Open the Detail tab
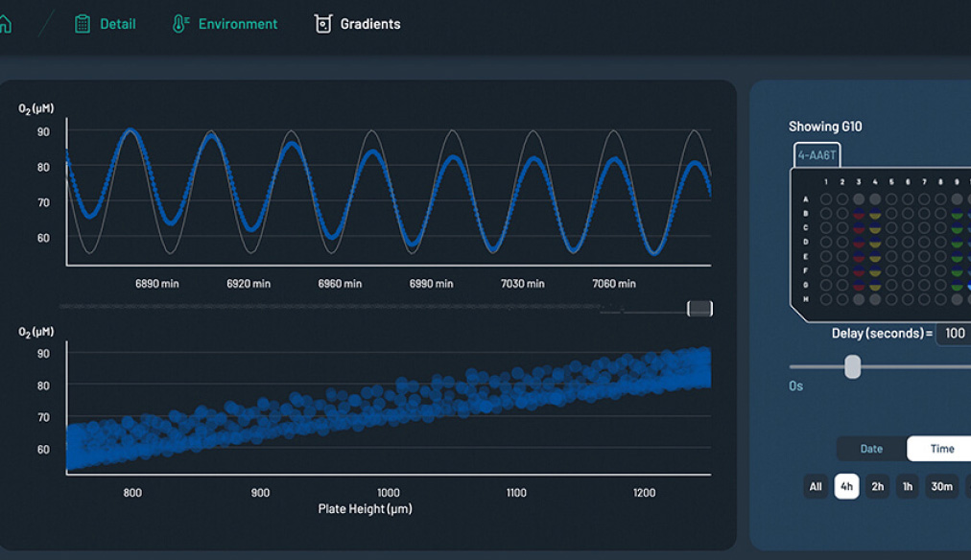The width and height of the screenshot is (971, 560). (x=118, y=24)
